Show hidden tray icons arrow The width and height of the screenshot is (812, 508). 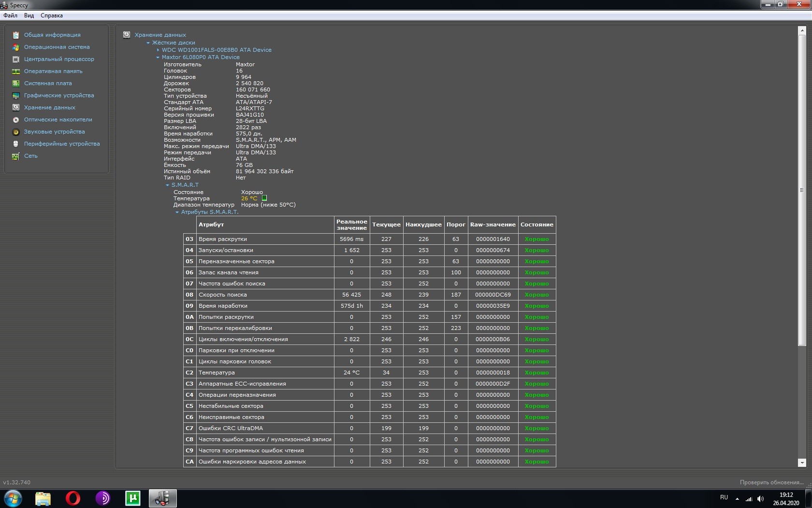pos(737,499)
